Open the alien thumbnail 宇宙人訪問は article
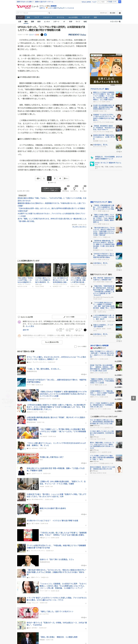Image resolution: width=138 pixels, height=644 pixels. (26, 270)
